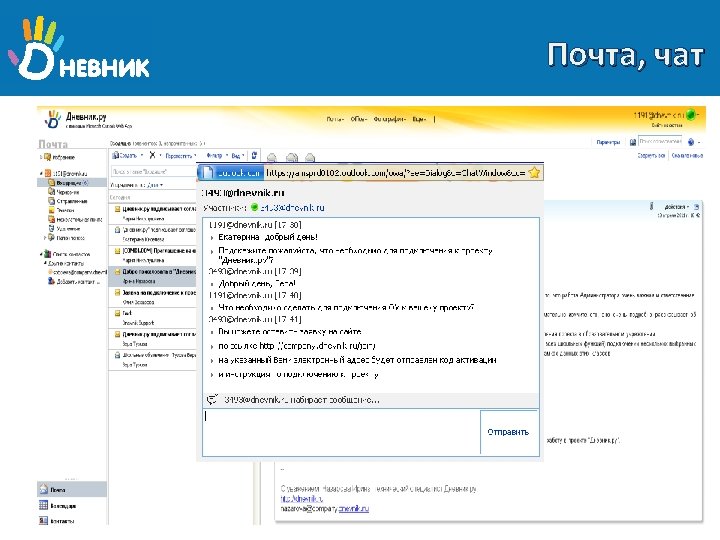This screenshot has width=720, height=540.
Task: Click the chat message input box
Action: 341,432
